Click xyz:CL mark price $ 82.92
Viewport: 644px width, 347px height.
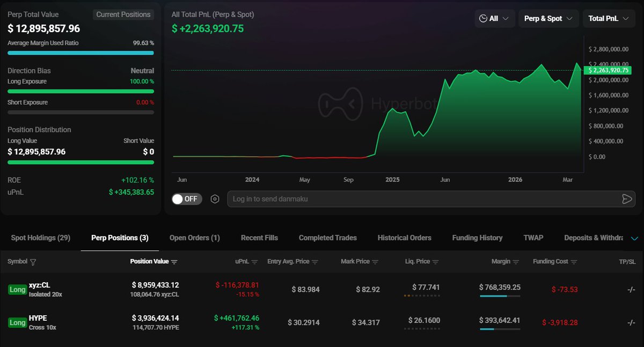(x=368, y=290)
